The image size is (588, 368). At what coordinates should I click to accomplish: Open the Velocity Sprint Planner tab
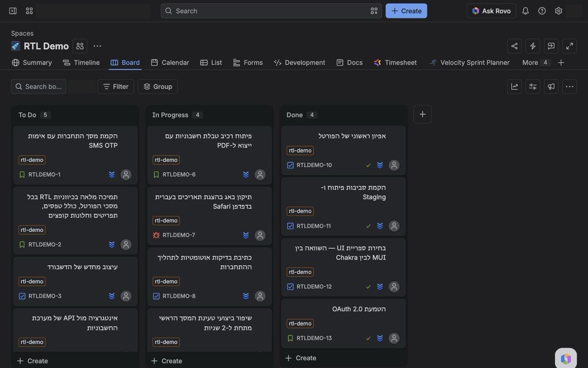click(x=469, y=63)
